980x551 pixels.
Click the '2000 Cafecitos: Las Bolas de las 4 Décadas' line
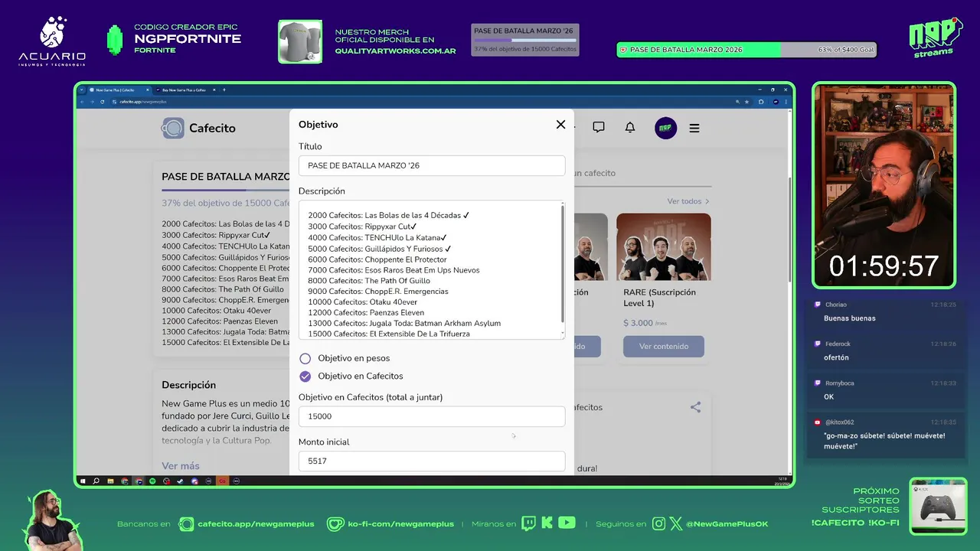(389, 216)
